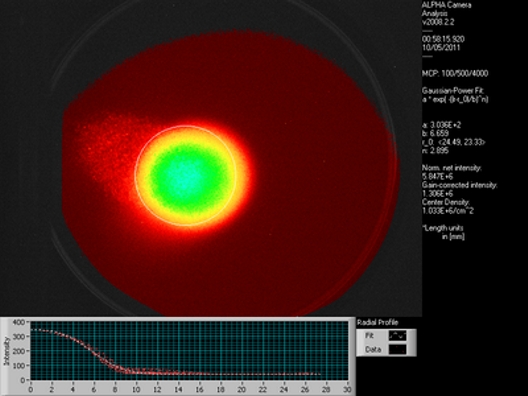Click the Gaussian-Power Fit formula text
The image size is (528, 396).
coord(455,99)
